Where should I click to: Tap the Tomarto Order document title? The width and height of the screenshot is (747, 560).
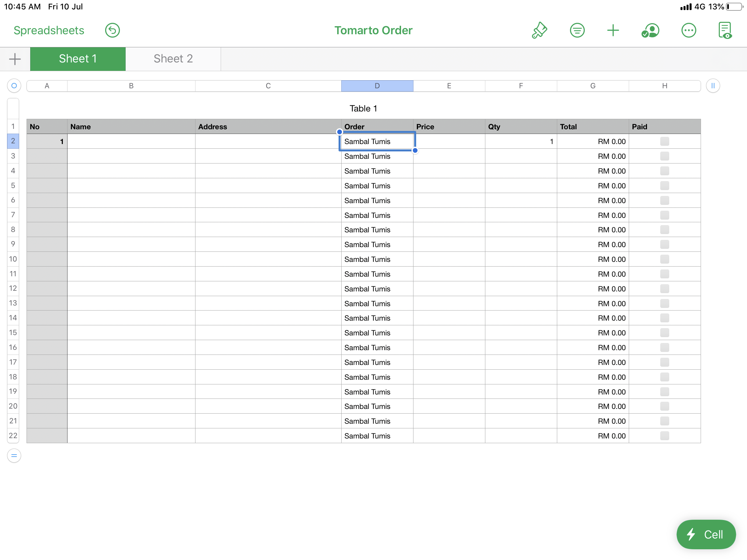point(373,30)
